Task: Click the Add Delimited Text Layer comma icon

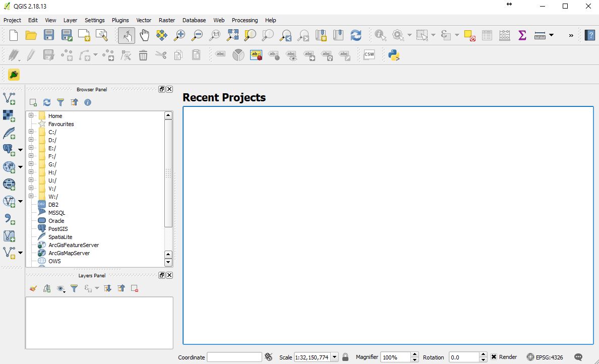Action: coord(9,219)
